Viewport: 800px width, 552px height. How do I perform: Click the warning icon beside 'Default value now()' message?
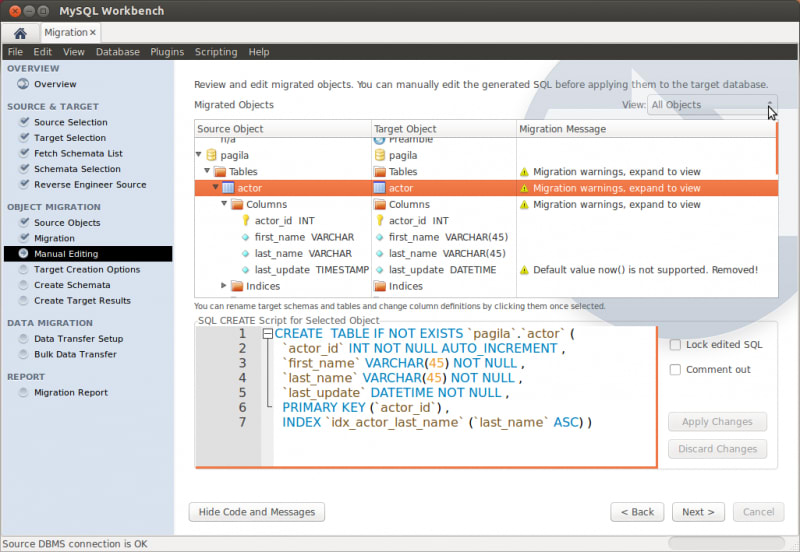click(524, 270)
